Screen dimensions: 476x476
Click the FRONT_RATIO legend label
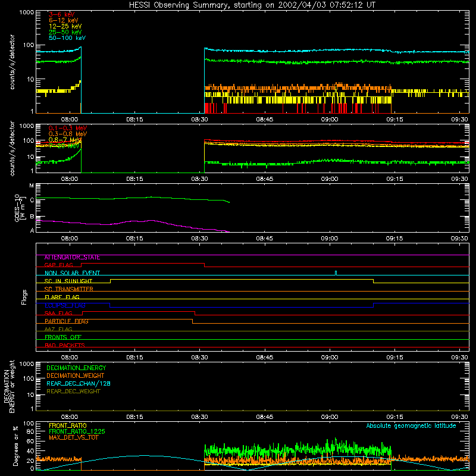tap(68, 425)
